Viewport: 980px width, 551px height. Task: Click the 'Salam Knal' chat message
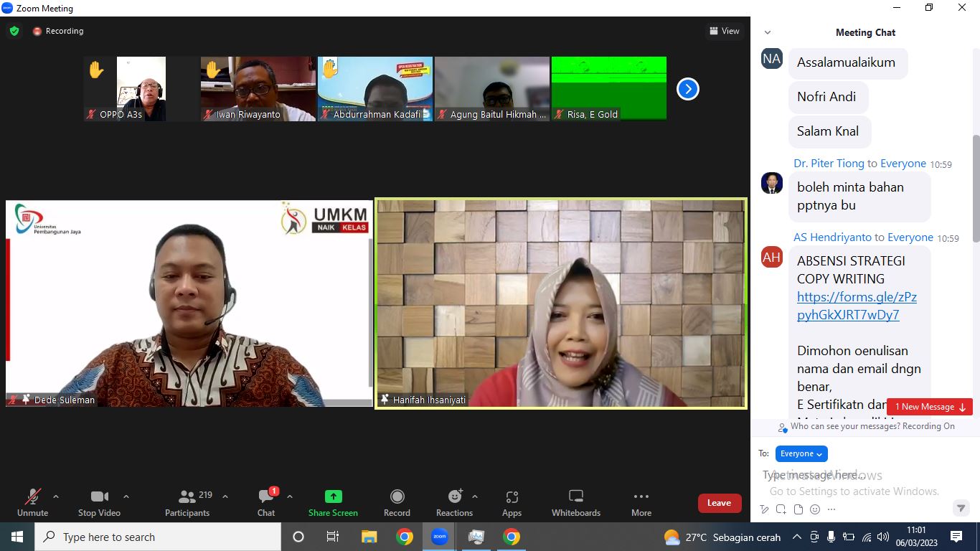pos(830,131)
